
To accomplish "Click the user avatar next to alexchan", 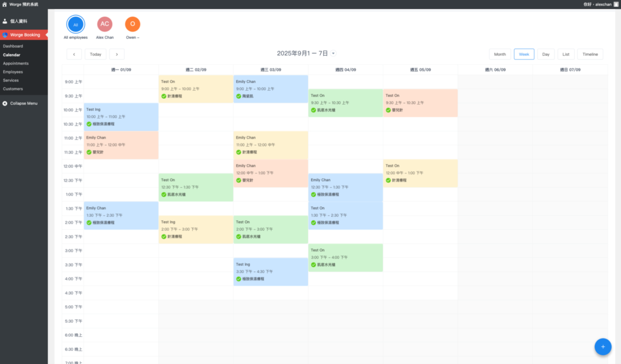I will point(616,4).
